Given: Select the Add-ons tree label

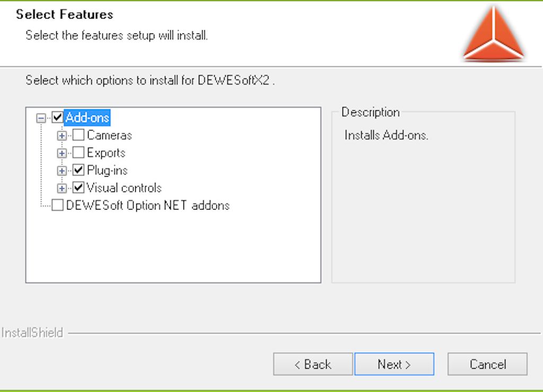Looking at the screenshot, I should pyautogui.click(x=87, y=118).
